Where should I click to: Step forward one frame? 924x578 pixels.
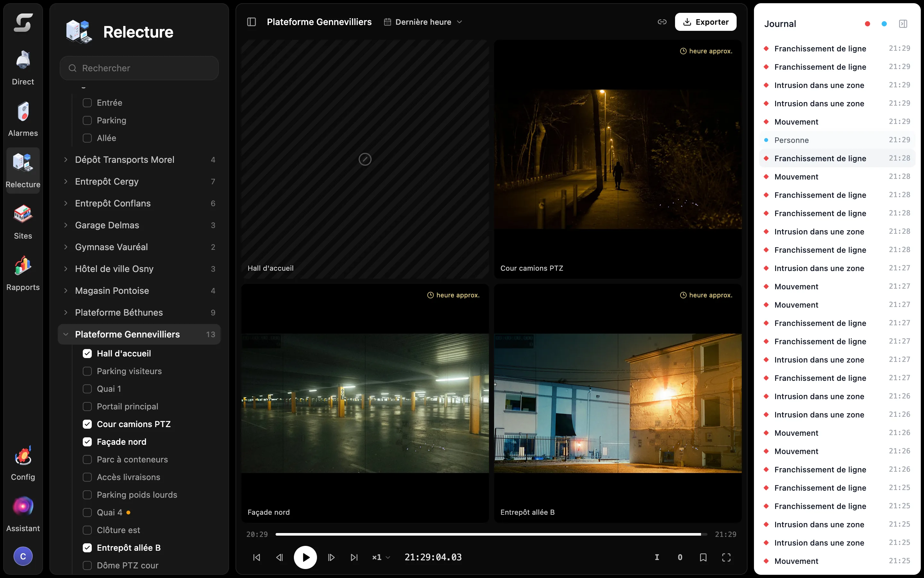click(331, 557)
